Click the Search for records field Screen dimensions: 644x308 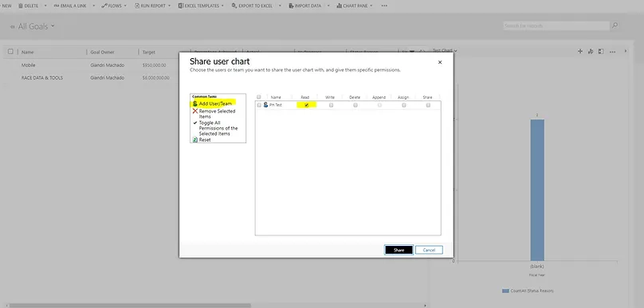pyautogui.click(x=556, y=25)
